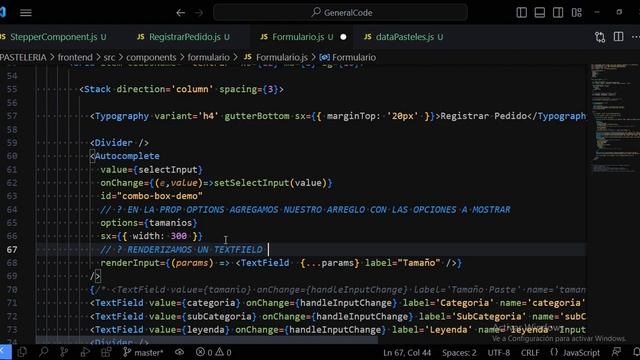Click the master* git branch indicator

(143, 352)
